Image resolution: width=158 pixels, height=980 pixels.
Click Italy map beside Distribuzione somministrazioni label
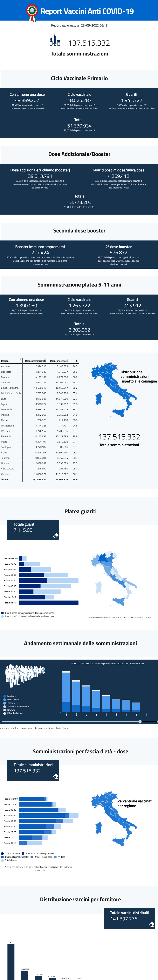point(114,389)
